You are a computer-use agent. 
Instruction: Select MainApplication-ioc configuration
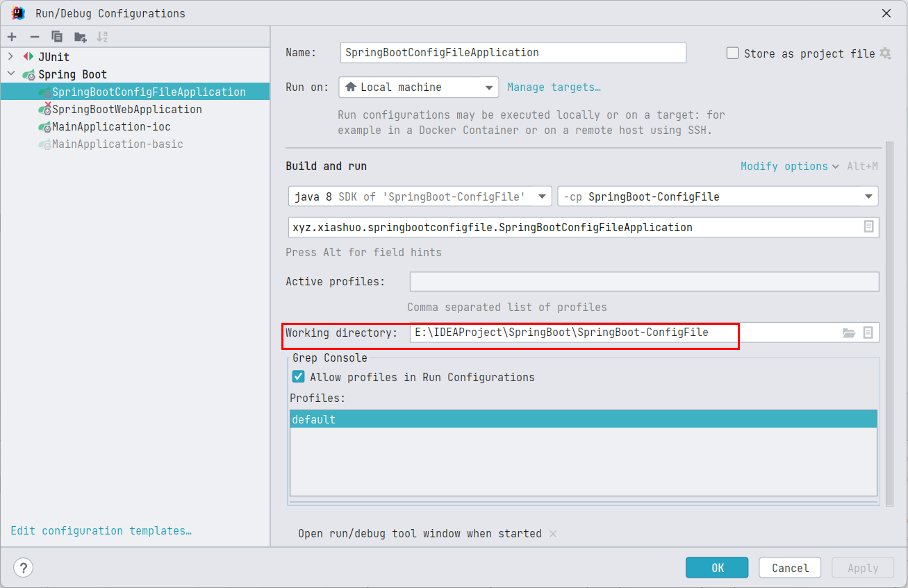point(135,126)
